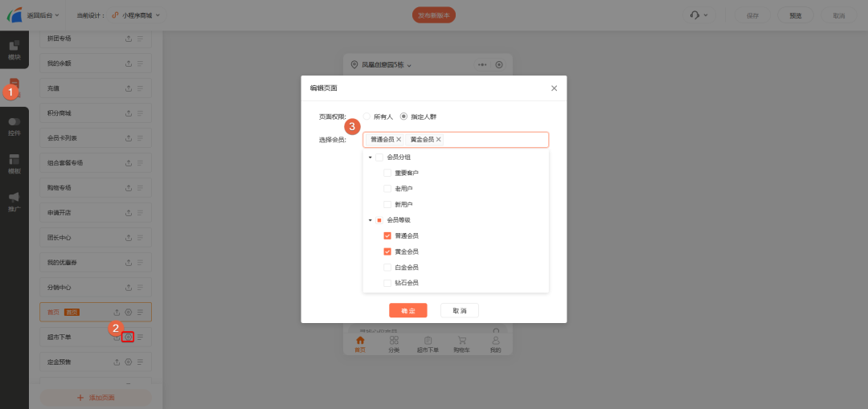The image size is (868, 409).
Task: Click the share icon for 拼团专场
Action: point(129,39)
